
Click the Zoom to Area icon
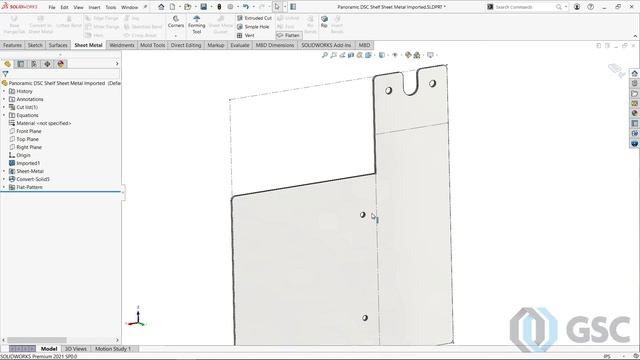pyautogui.click(x=333, y=55)
